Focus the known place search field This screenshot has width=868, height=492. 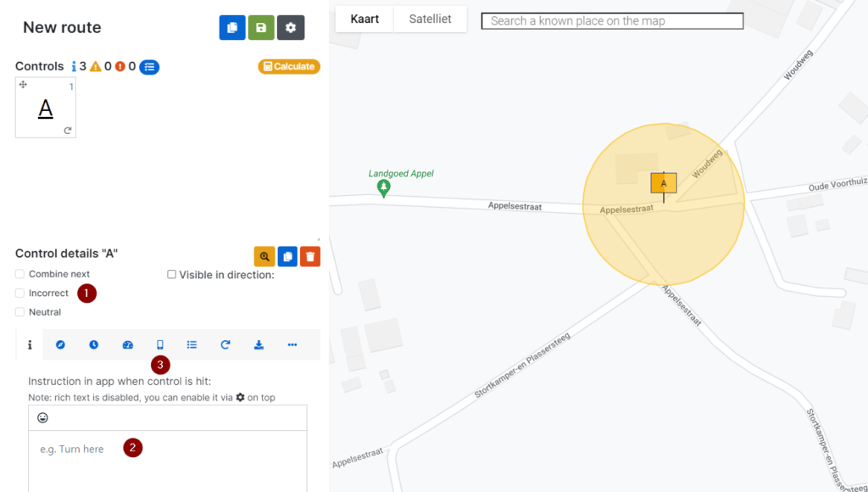click(x=612, y=21)
